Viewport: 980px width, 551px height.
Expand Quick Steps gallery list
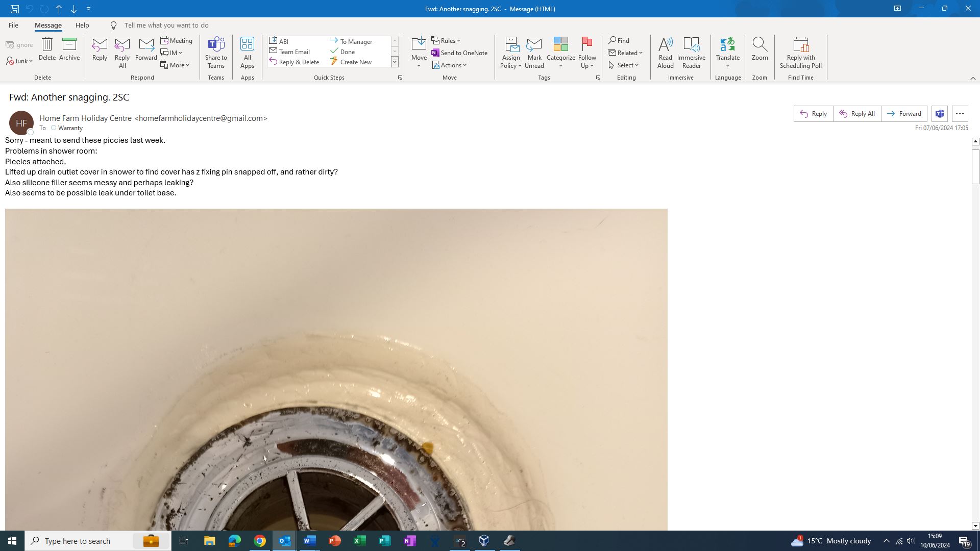tap(395, 62)
